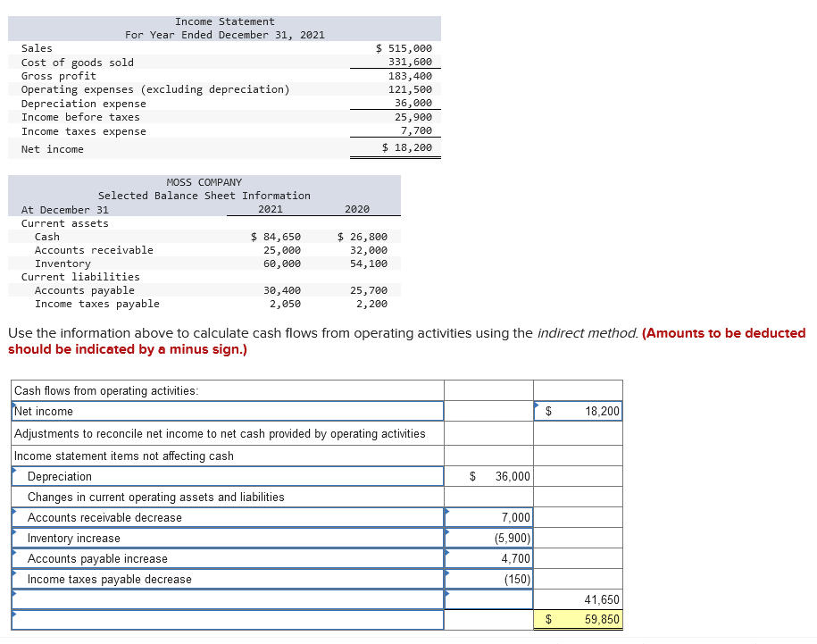Click the 2020 Income taxes payable value 2,200
Viewport: 817px width, 644px height.
(x=371, y=304)
